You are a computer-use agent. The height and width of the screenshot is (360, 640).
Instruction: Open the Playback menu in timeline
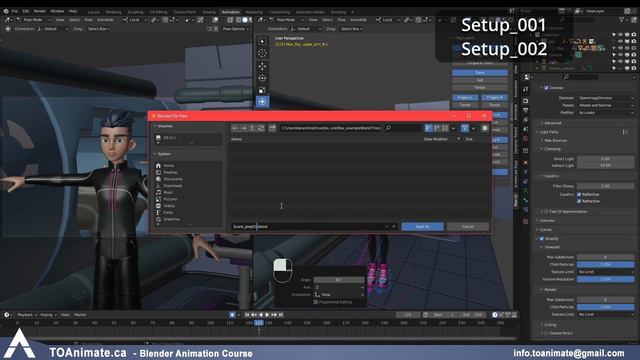(27, 315)
